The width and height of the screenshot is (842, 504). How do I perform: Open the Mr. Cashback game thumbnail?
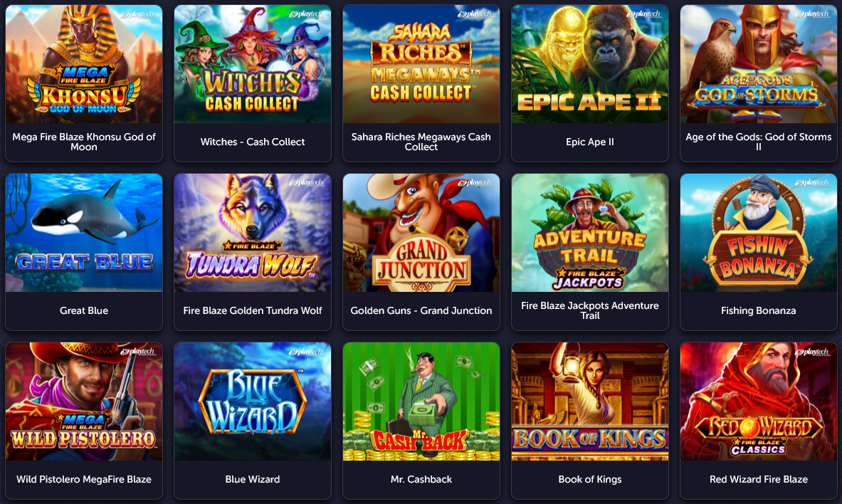[421, 401]
